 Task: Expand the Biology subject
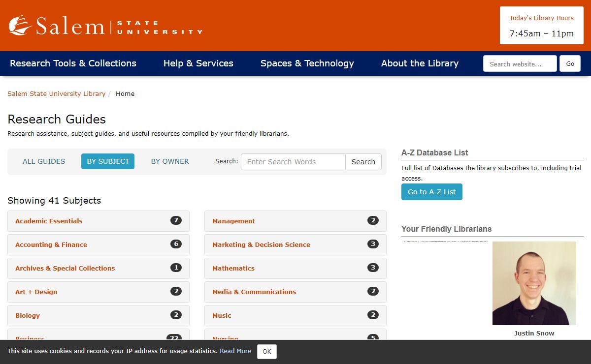98,315
